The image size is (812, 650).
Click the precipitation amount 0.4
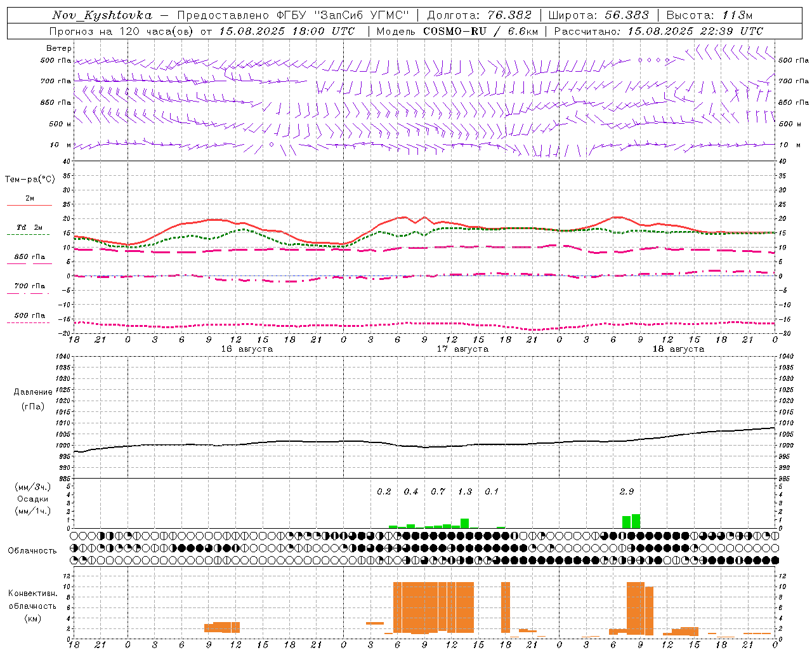[411, 491]
